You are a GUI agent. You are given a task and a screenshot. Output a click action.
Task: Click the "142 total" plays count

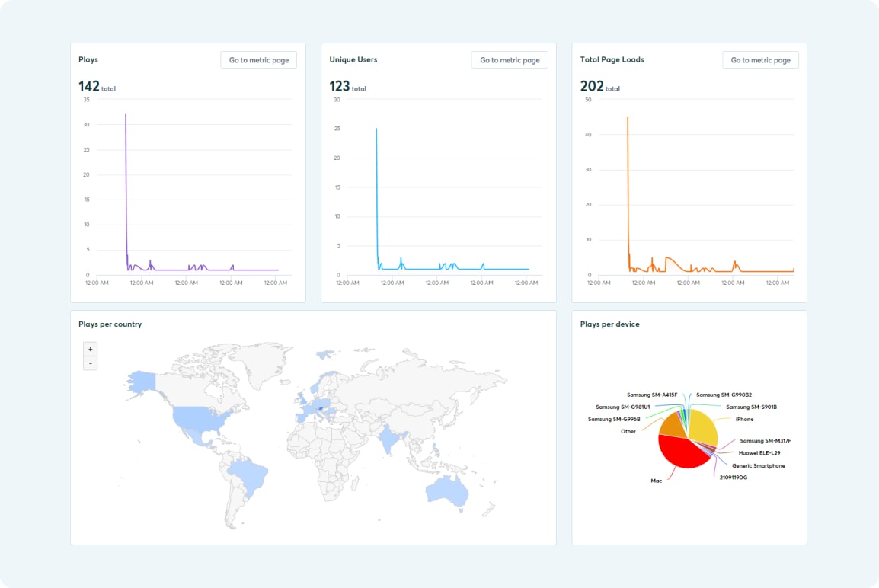97,86
